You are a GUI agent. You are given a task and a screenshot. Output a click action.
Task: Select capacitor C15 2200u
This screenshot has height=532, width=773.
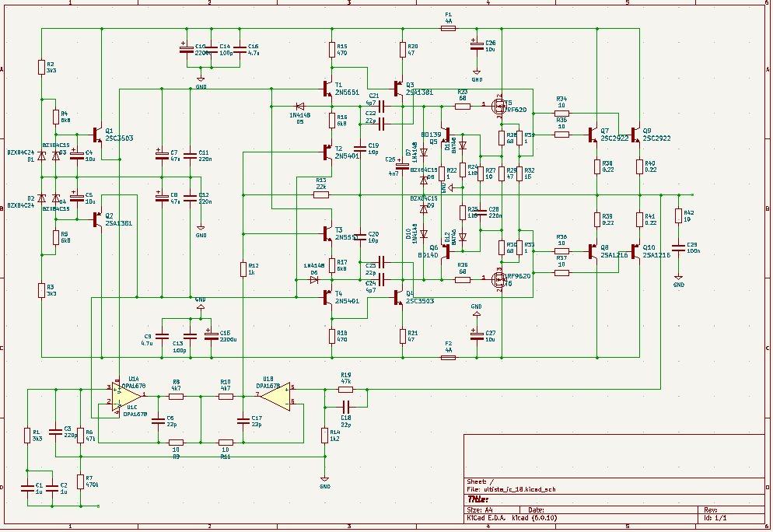pyautogui.click(x=211, y=336)
